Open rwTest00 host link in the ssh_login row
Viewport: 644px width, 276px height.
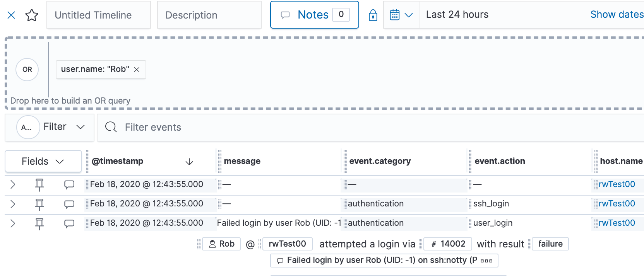pos(617,204)
